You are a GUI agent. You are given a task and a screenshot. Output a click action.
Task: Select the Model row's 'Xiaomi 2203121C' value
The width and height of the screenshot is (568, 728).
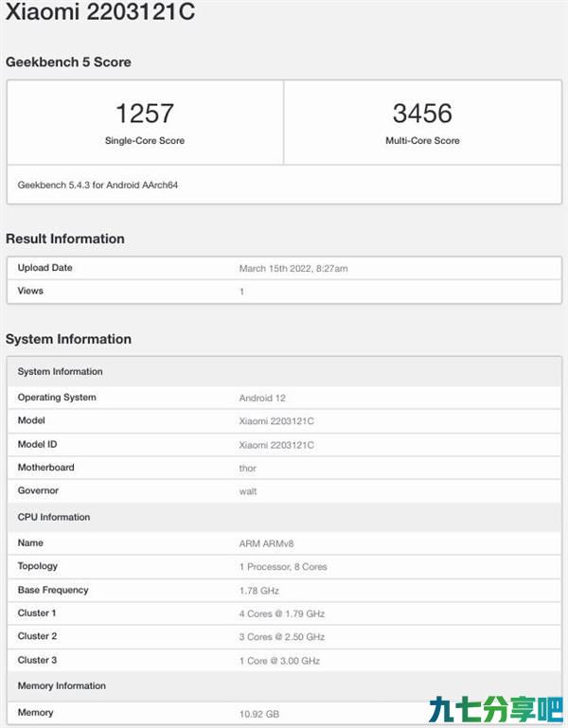(276, 421)
